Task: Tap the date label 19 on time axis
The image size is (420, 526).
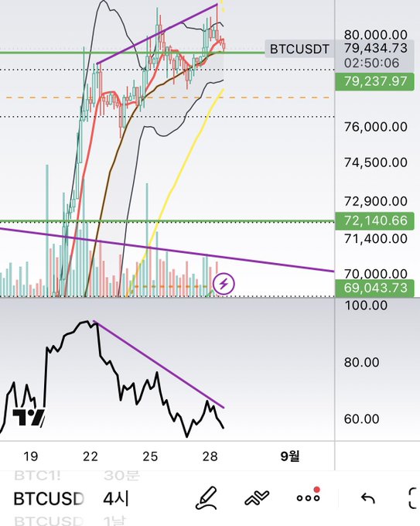Action: pyautogui.click(x=30, y=456)
